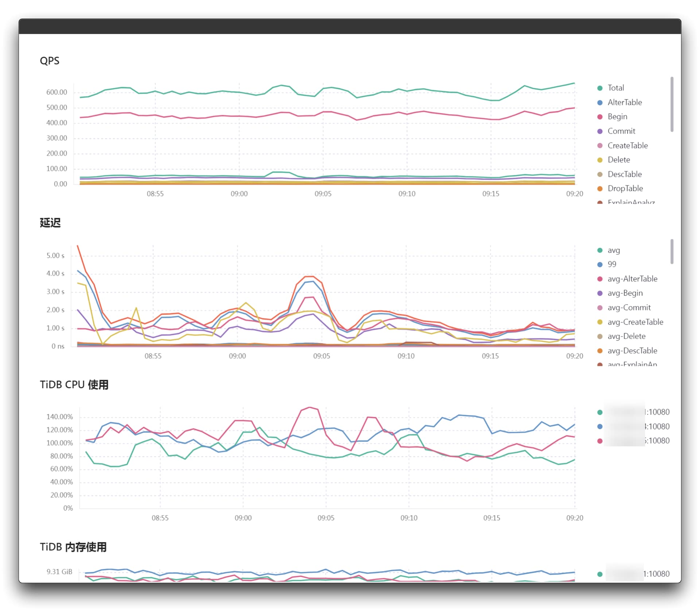The height and width of the screenshot is (611, 700).
Task: Toggle the Total series in QPS legend
Action: pos(615,88)
